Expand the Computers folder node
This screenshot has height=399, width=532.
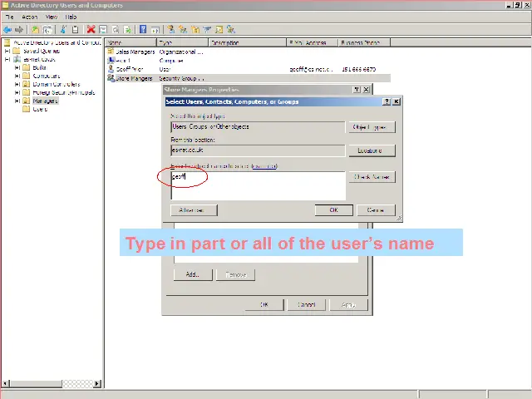click(x=17, y=76)
